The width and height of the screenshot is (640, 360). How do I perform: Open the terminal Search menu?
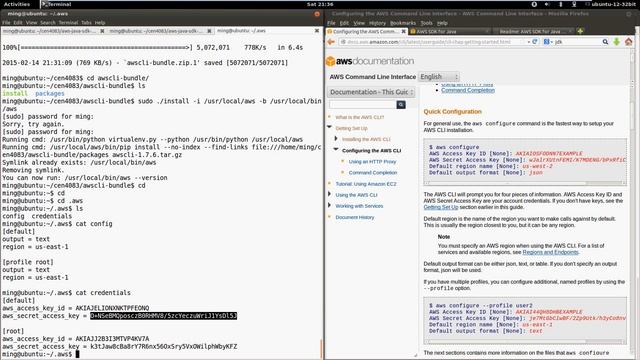click(x=48, y=22)
